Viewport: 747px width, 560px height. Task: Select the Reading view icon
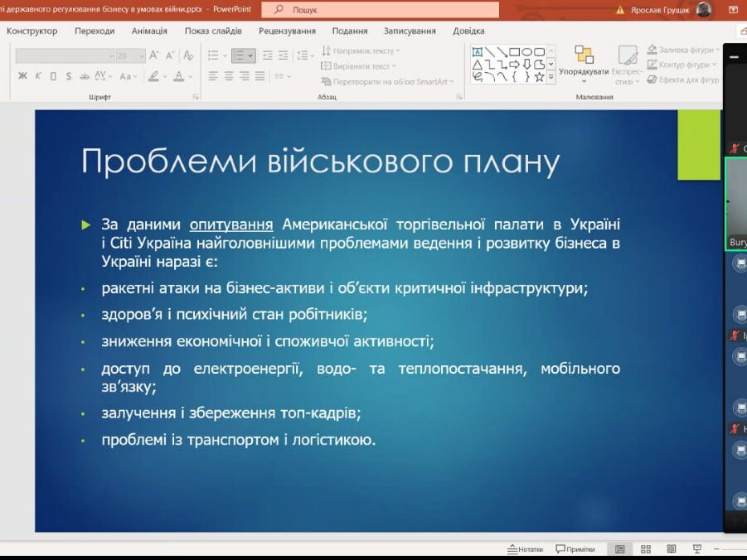(672, 548)
